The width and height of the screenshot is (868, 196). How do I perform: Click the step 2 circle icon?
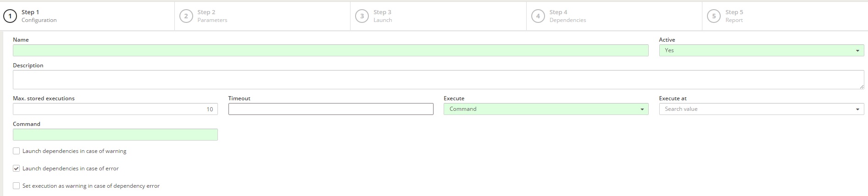pyautogui.click(x=186, y=16)
